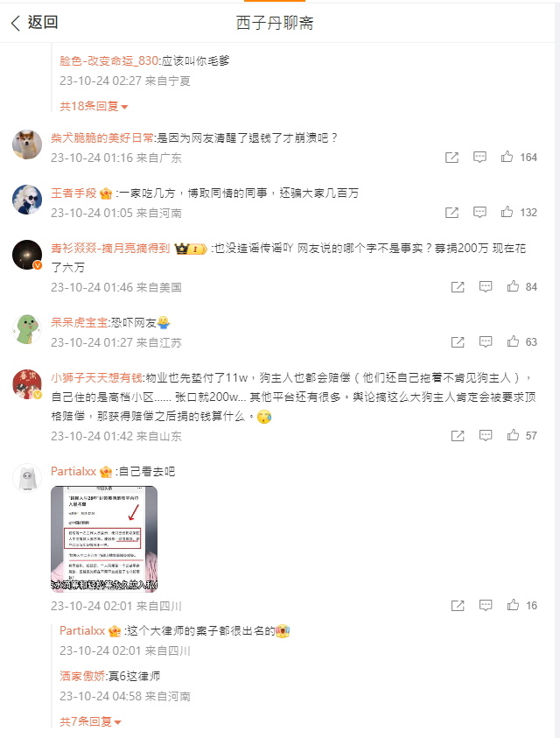Open 王者手段's user profile link
Viewport: 560px width, 738px height.
pyautogui.click(x=73, y=193)
